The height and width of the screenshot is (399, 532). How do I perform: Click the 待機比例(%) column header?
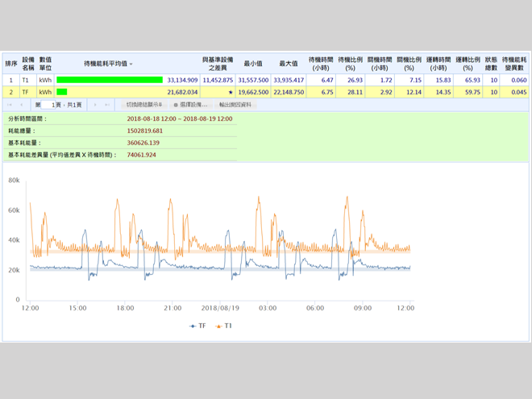point(350,64)
